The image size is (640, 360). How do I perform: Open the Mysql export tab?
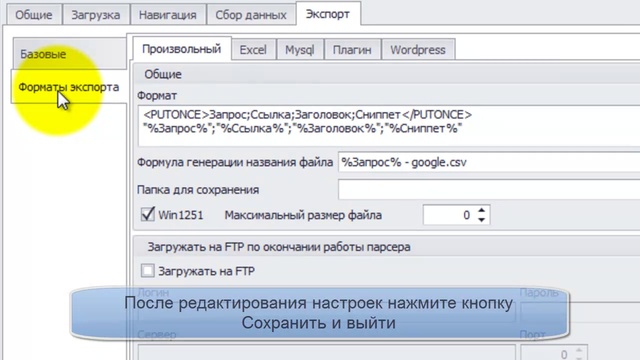[300, 50]
